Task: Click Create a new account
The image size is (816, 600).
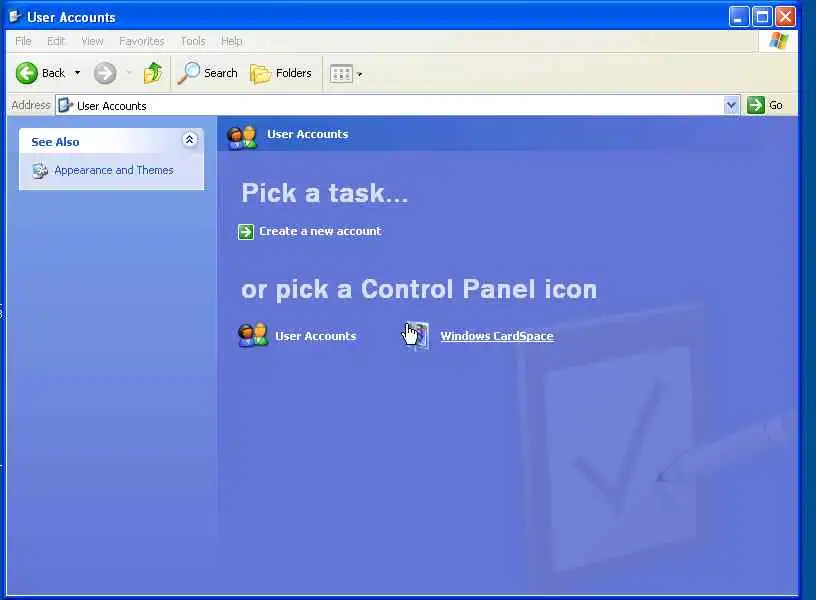Action: pos(320,231)
